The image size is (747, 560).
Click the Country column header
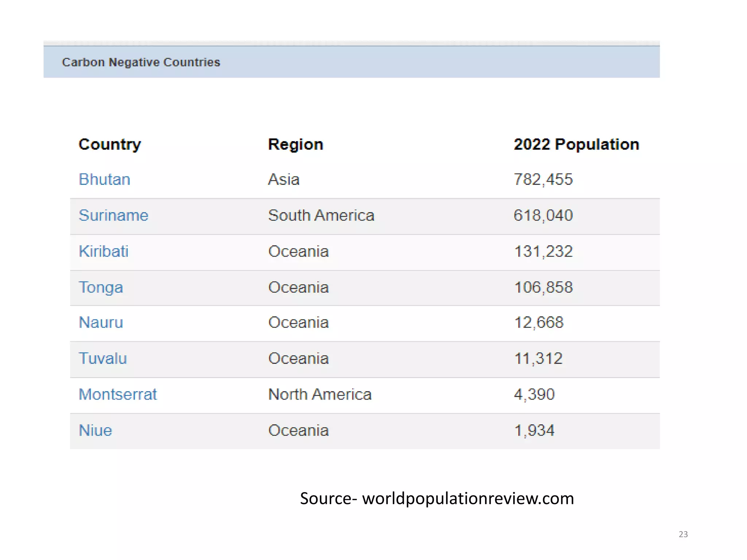click(x=109, y=144)
